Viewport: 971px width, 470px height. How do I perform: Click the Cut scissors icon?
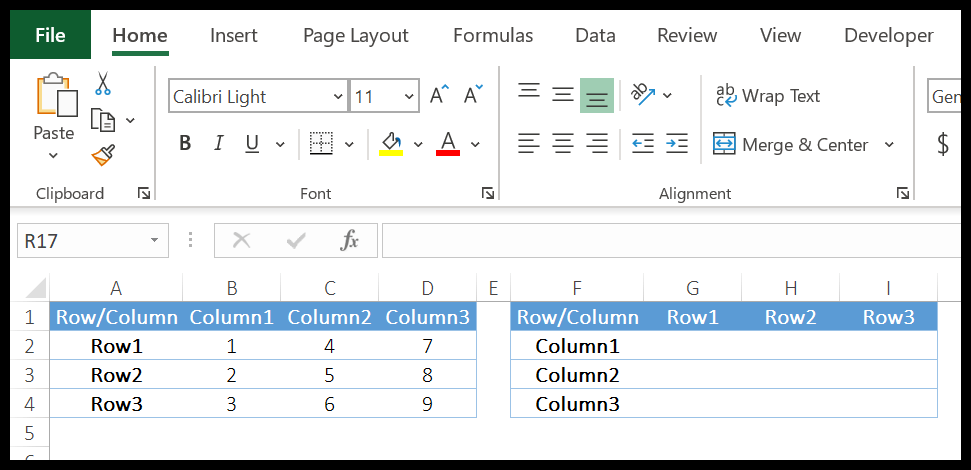(103, 84)
